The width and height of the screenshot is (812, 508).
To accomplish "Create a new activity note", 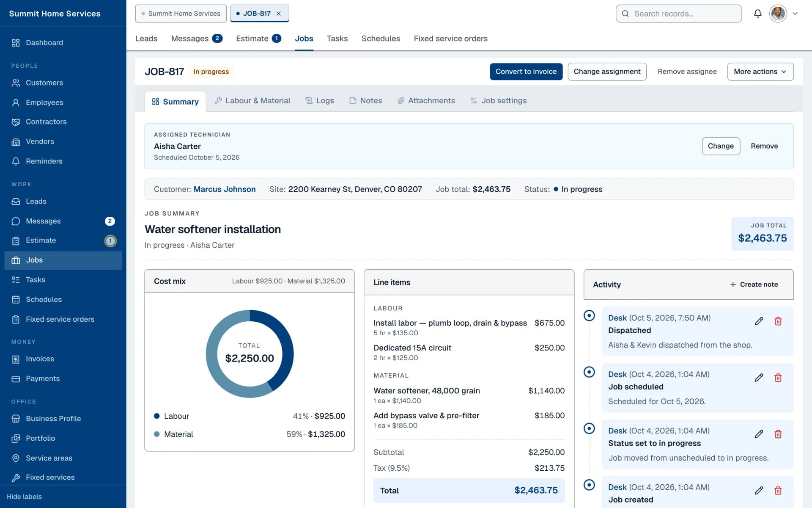I will (754, 284).
